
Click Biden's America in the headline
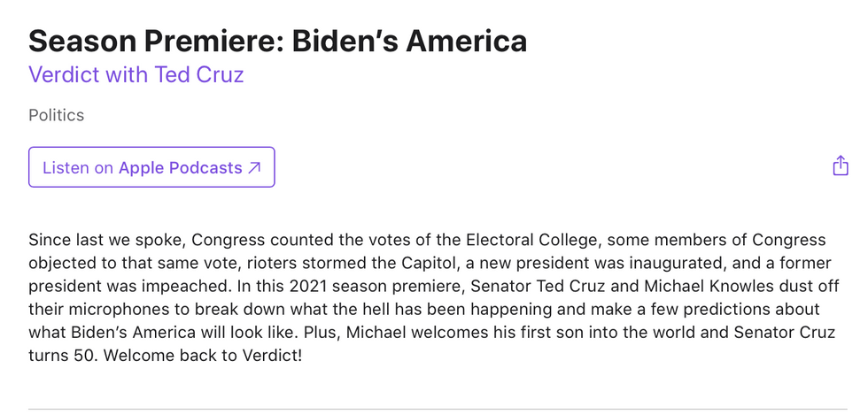click(x=409, y=41)
